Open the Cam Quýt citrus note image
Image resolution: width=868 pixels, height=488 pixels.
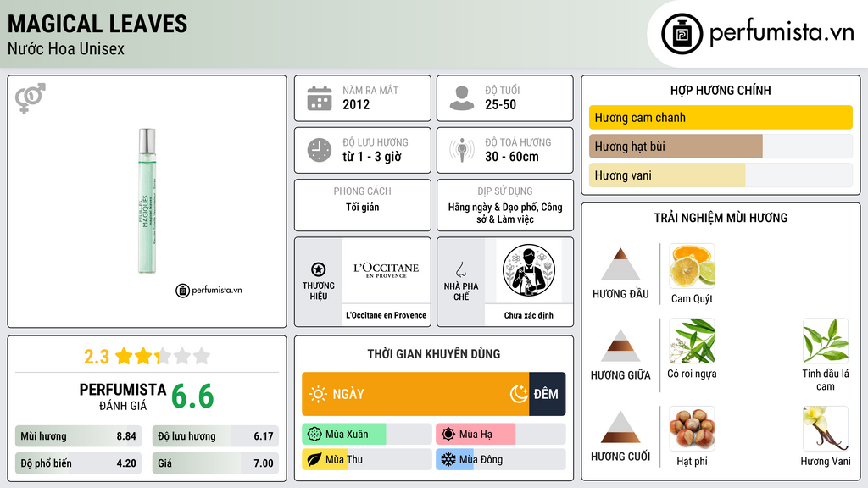pos(692,265)
